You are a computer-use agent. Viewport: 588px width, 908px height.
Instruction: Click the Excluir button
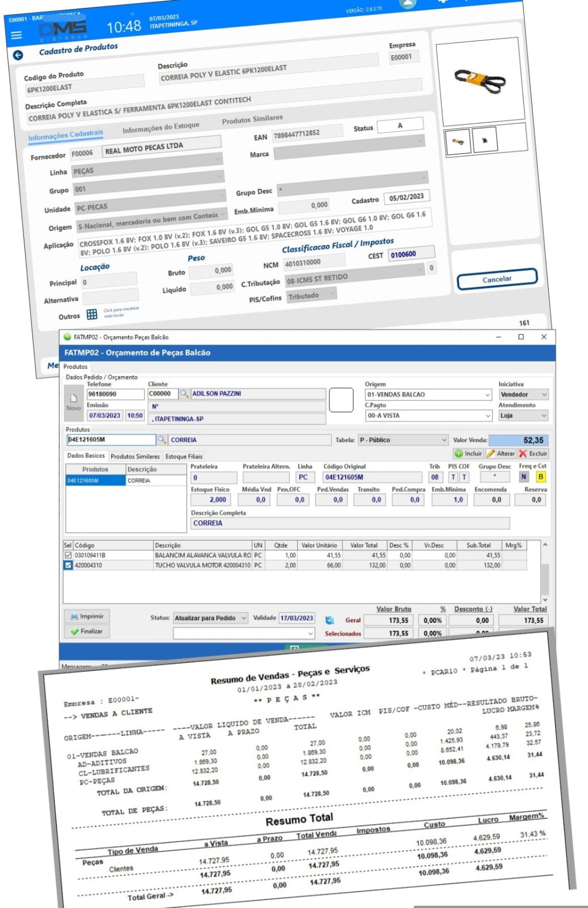pos(533,453)
